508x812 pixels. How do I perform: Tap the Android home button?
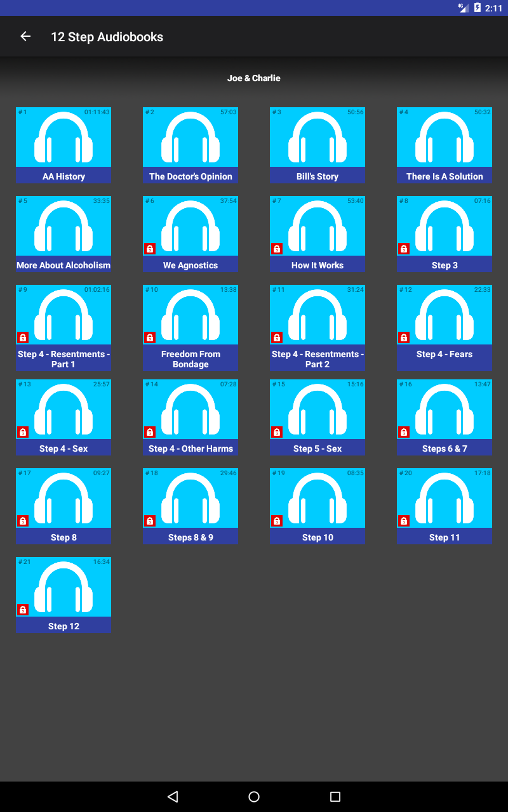(x=254, y=797)
